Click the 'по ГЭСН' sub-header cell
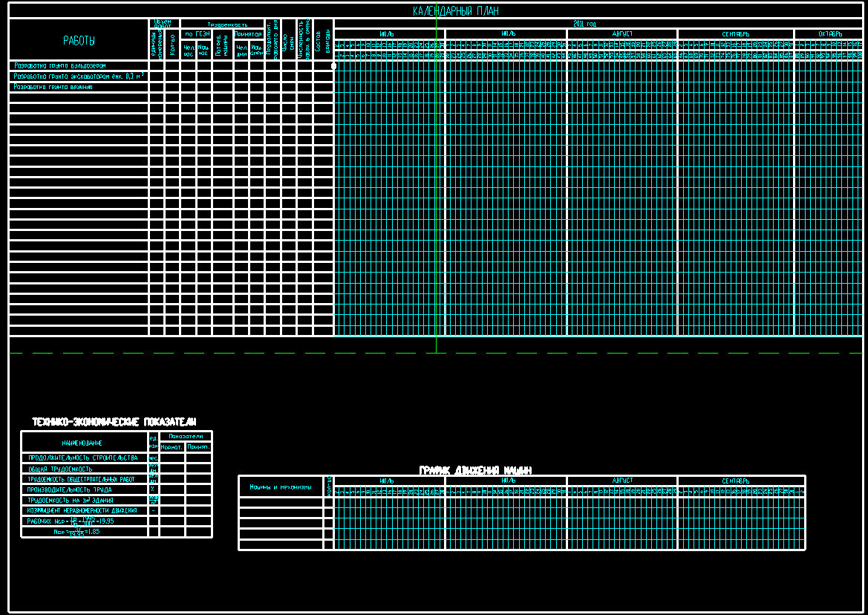868x615 pixels. coord(197,34)
